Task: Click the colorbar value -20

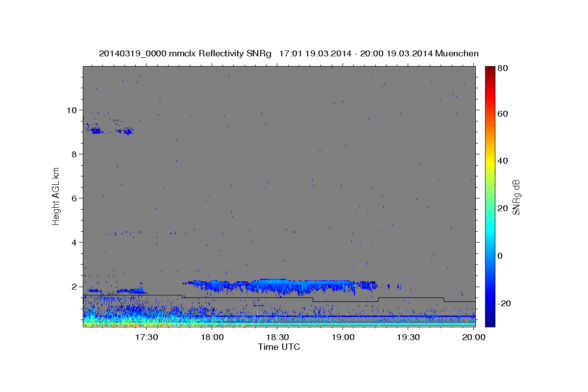Action: [504, 303]
